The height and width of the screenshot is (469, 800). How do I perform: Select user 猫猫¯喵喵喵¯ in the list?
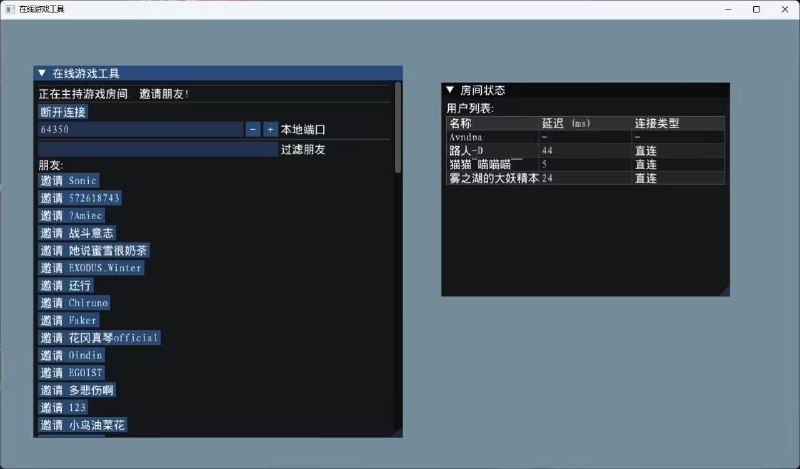click(585, 164)
